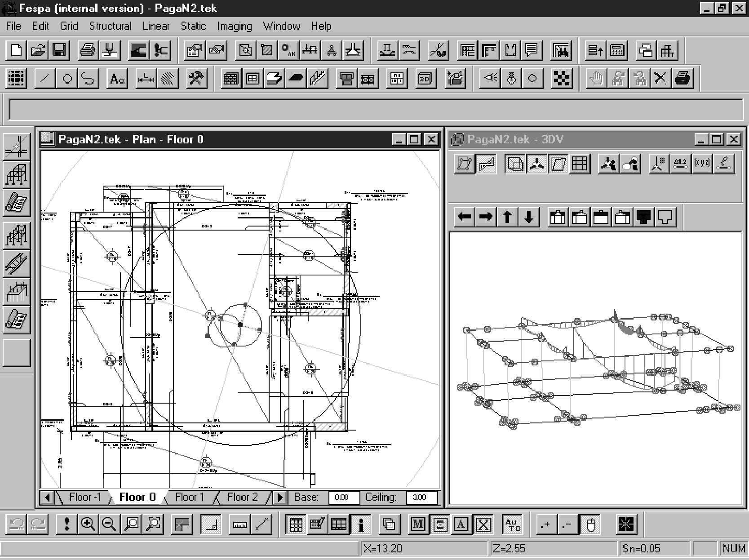The height and width of the screenshot is (560, 749).
Task: Click the X=13.20 status bar value
Action: tap(424, 549)
